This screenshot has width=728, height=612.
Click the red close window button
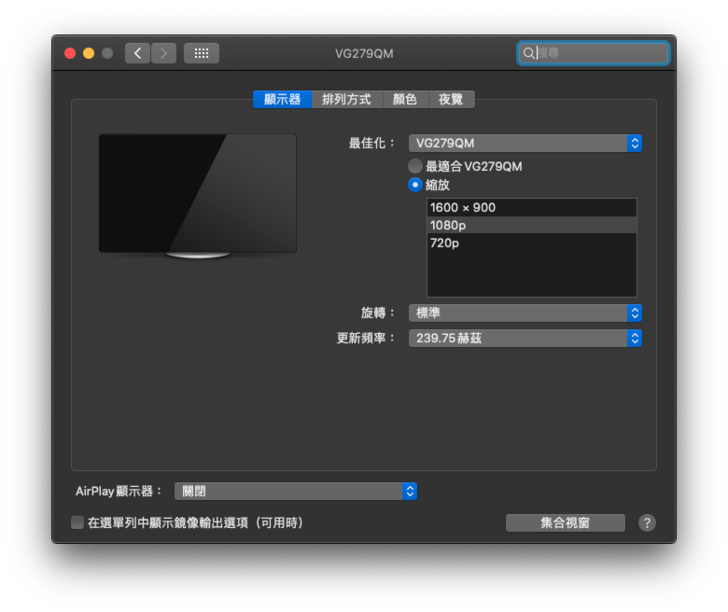coord(70,53)
